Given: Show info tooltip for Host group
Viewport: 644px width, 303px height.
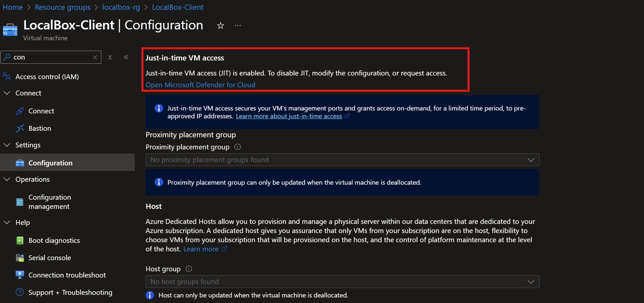Looking at the screenshot, I should coord(189,269).
